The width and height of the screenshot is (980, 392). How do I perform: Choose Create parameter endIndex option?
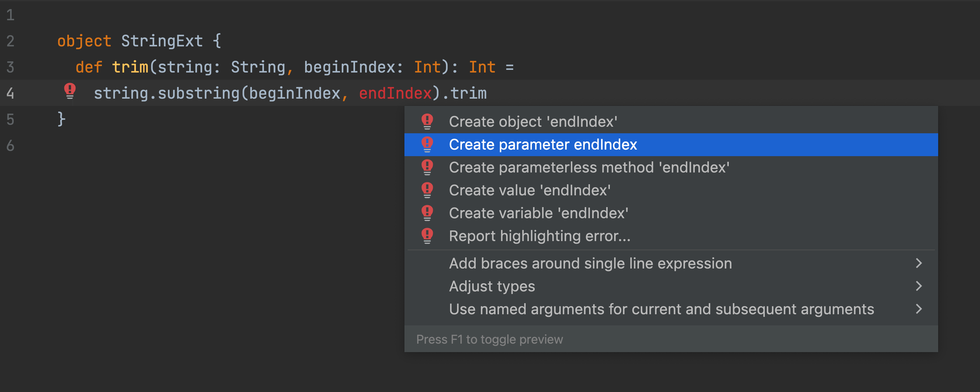click(543, 145)
